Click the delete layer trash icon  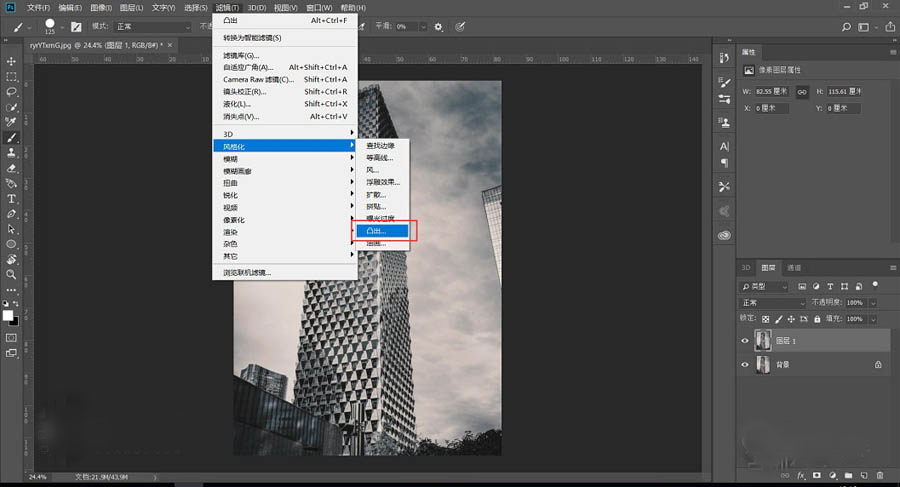click(878, 474)
